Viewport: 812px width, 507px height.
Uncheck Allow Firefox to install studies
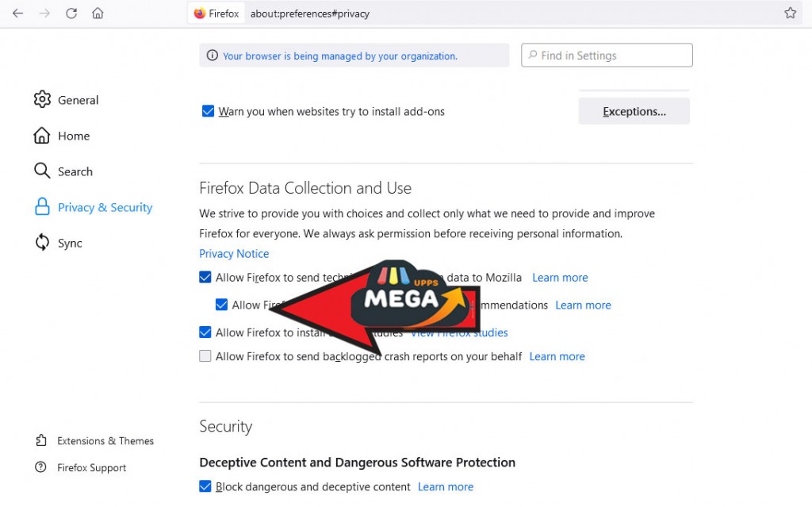pos(205,332)
